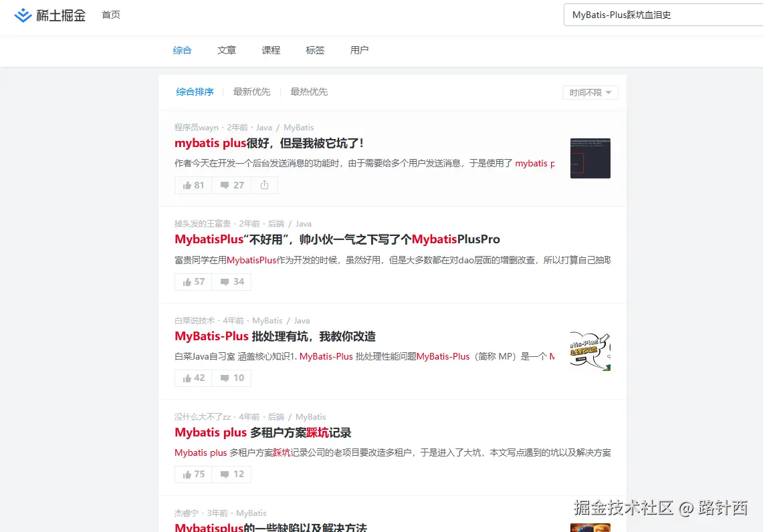
Task: Click the 稀土掘金 logo icon
Action: 22,15
